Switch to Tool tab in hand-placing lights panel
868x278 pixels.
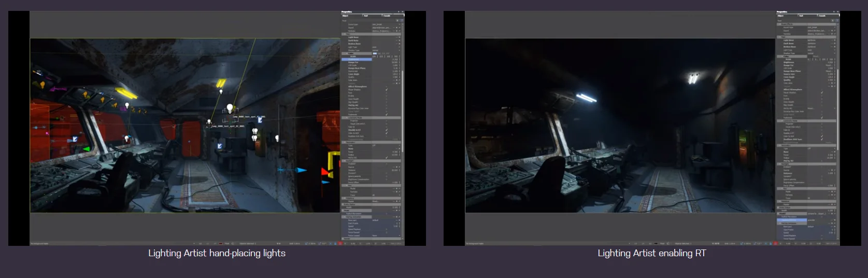[366, 16]
